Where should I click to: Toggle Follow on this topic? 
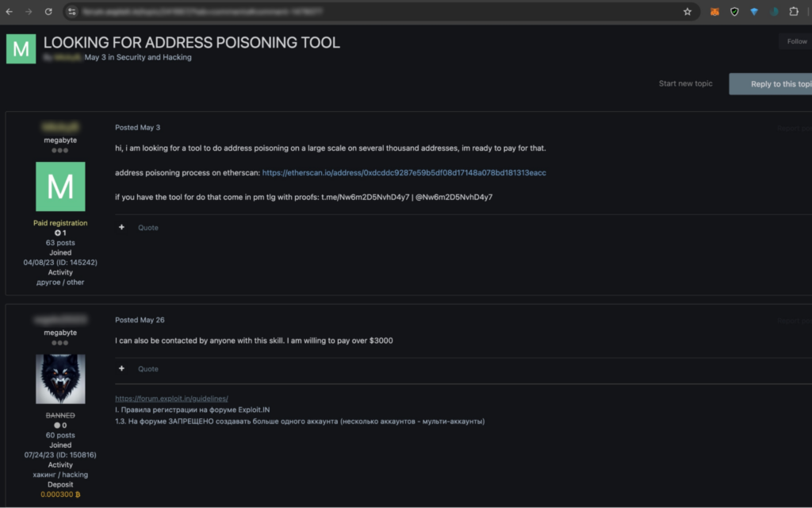[x=795, y=40]
